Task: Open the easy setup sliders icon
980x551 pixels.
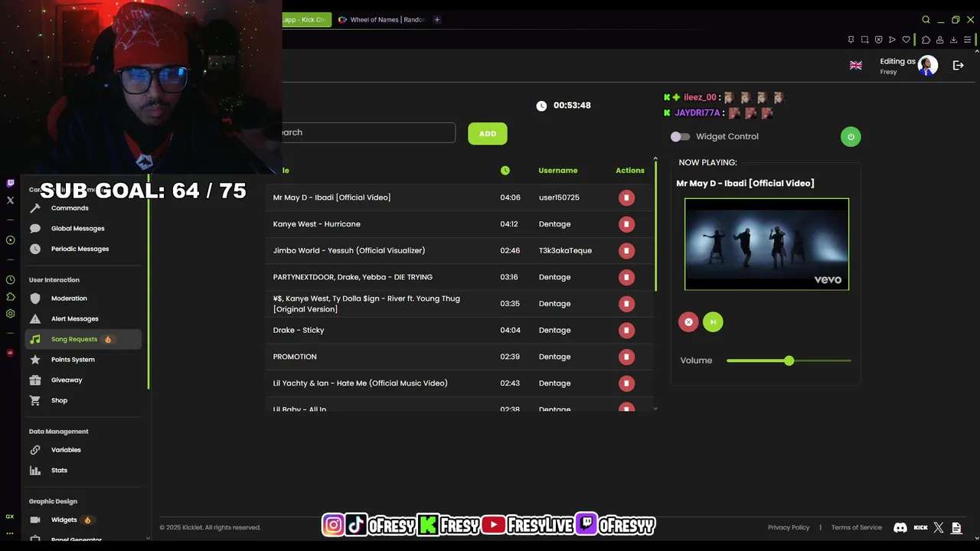Action: pyautogui.click(x=967, y=40)
